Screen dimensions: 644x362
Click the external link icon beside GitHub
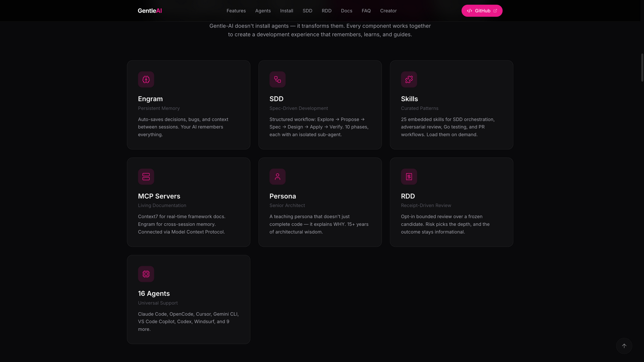click(495, 11)
